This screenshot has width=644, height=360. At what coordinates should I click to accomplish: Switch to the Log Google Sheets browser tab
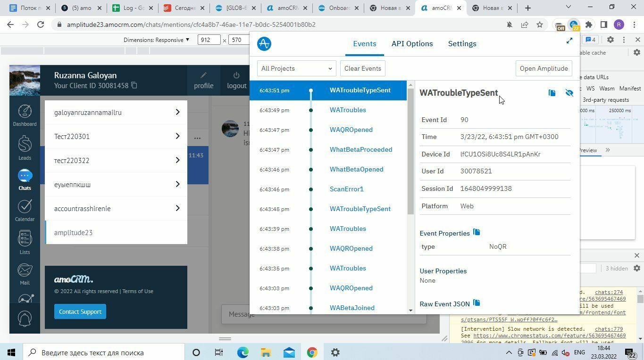pyautogui.click(x=132, y=8)
